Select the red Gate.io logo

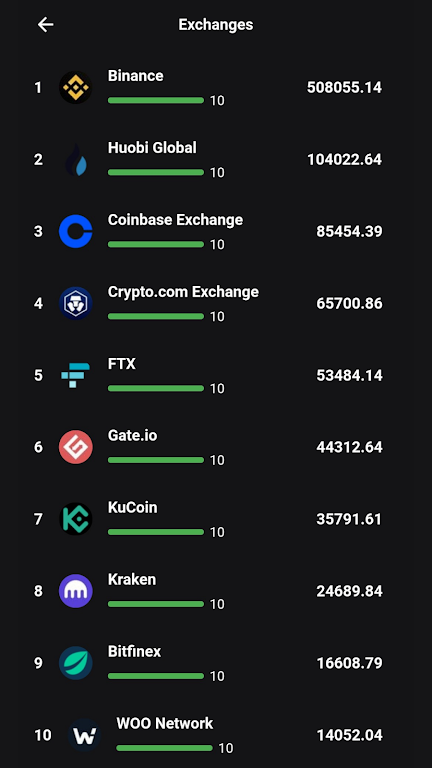[75, 447]
